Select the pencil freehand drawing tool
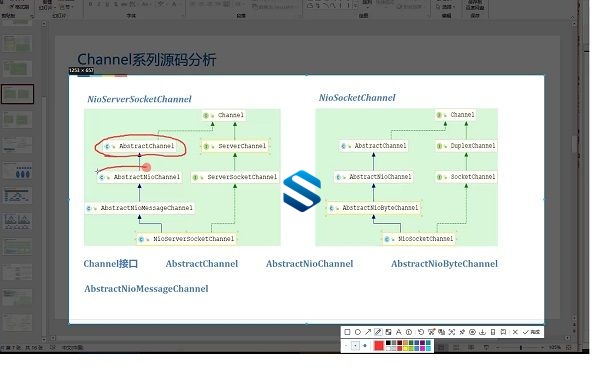600x382 pixels. coord(378,332)
